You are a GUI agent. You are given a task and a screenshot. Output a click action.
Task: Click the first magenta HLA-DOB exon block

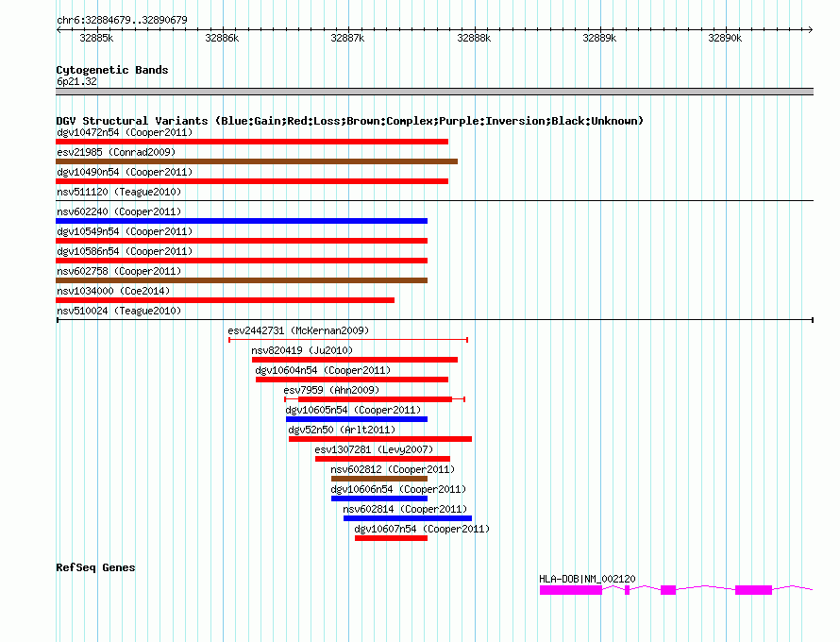[x=570, y=590]
